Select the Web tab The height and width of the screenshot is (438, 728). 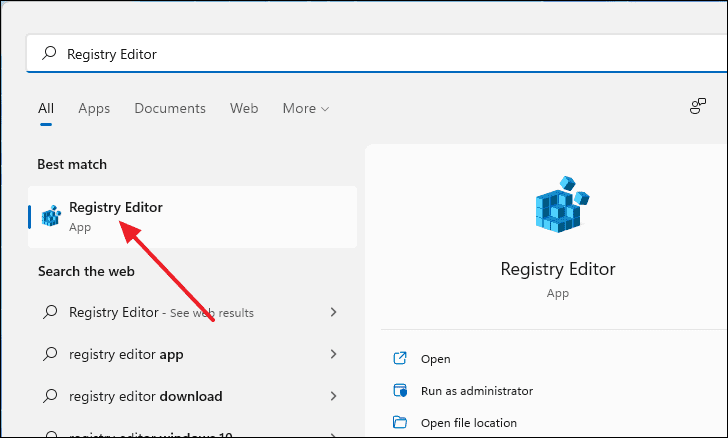tap(244, 108)
